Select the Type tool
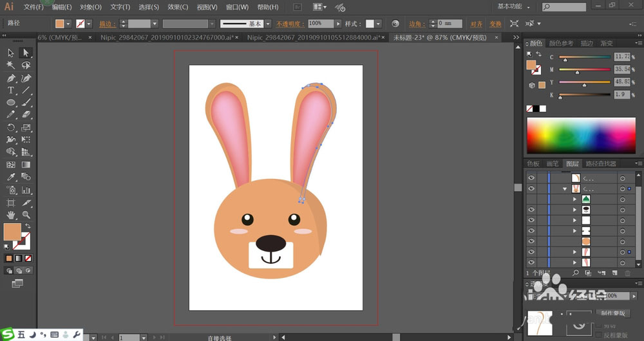This screenshot has height=341, width=644. point(11,90)
